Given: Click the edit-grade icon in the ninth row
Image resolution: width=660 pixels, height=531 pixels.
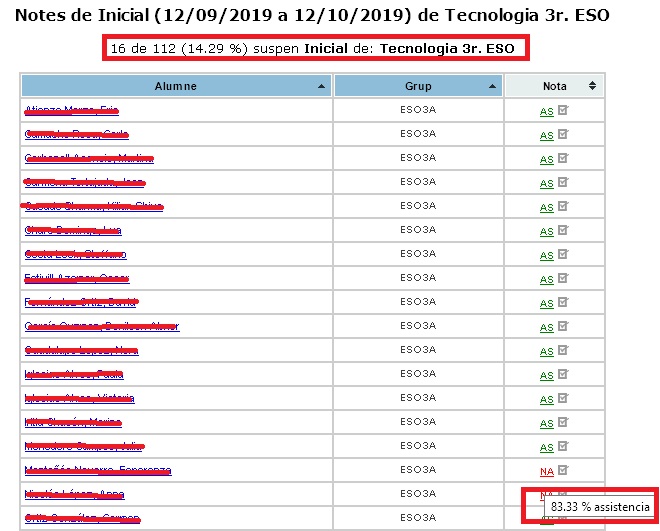Looking at the screenshot, I should [563, 302].
